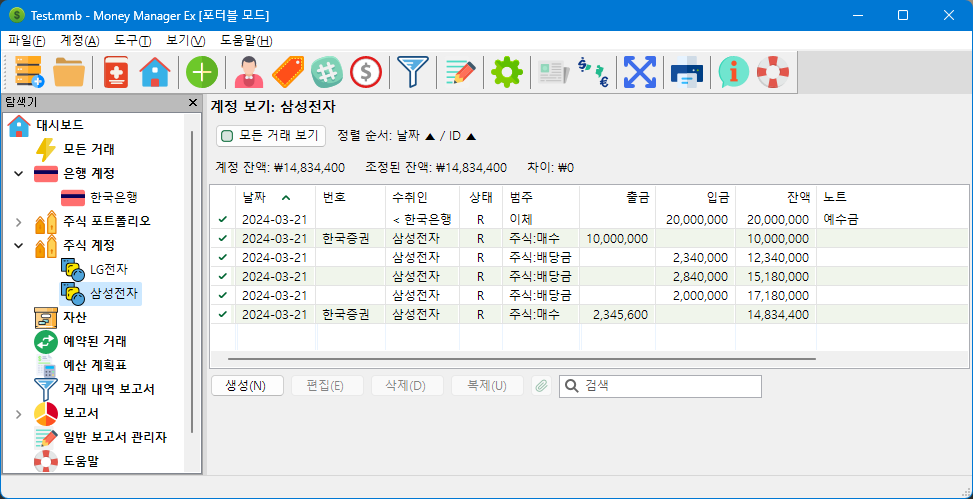Toggle full screen with blue arrows icon

[640, 72]
